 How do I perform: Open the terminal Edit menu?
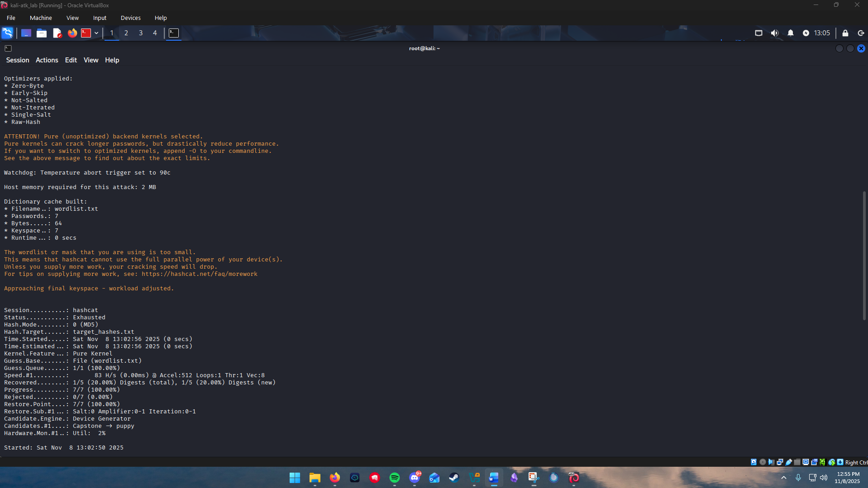tap(71, 60)
